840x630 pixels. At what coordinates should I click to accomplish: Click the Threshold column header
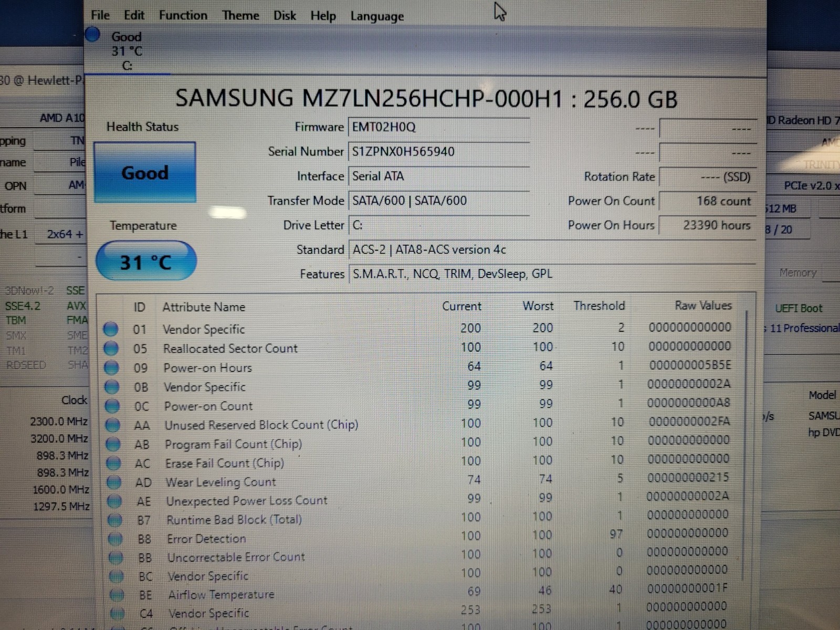pyautogui.click(x=599, y=306)
